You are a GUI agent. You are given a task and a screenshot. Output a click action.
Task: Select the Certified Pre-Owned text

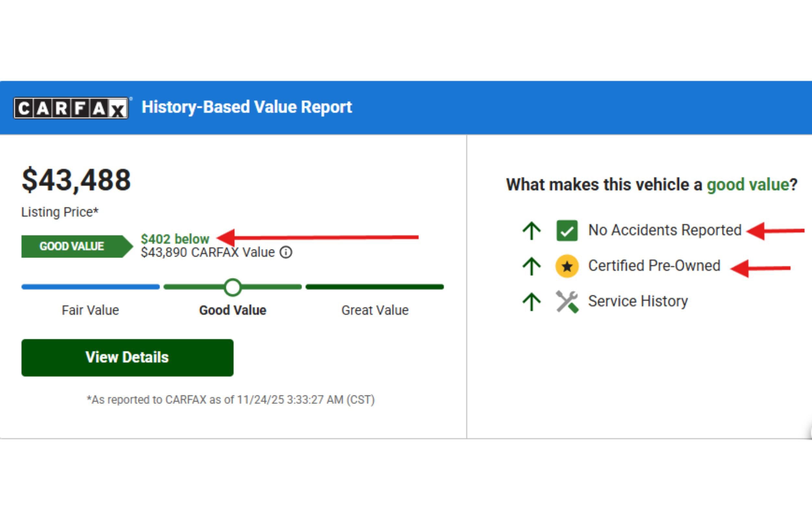click(654, 266)
